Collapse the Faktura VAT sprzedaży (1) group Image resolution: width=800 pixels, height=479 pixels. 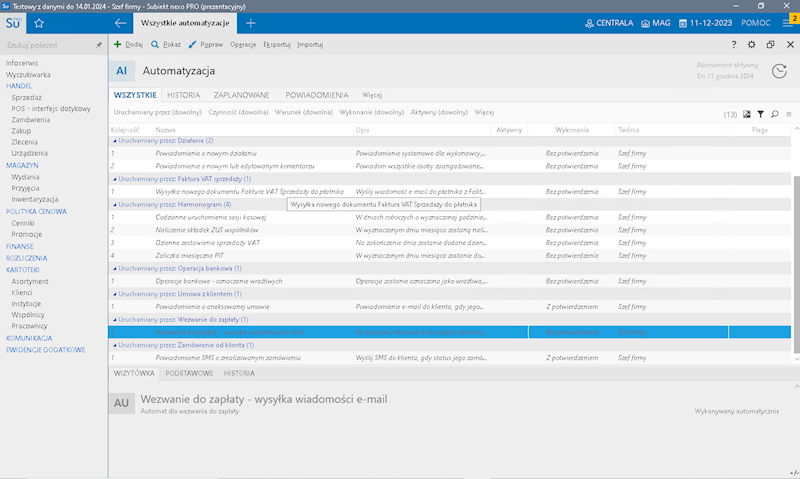pos(115,179)
